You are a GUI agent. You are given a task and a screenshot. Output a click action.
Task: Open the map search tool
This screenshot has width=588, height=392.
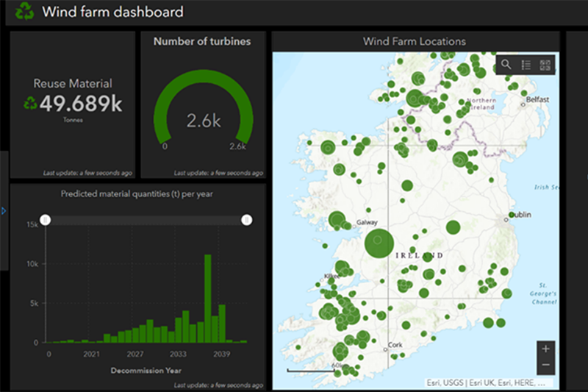tap(506, 65)
